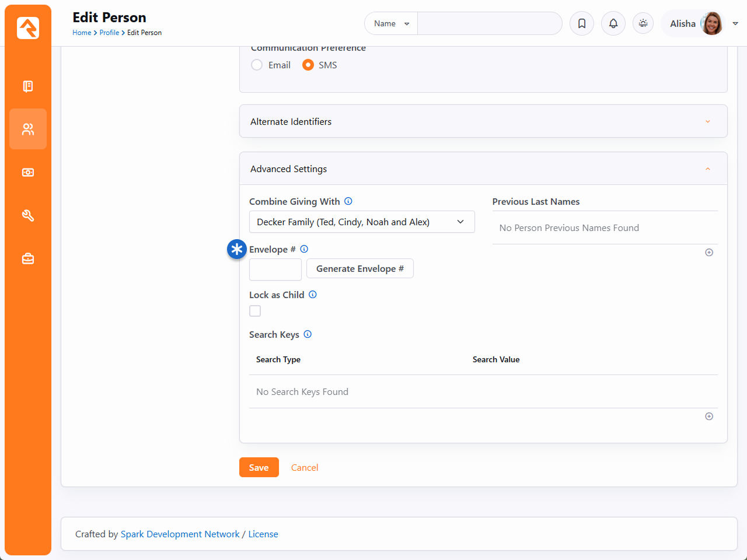Select SMS communication preference
The width and height of the screenshot is (747, 560).
tap(308, 65)
